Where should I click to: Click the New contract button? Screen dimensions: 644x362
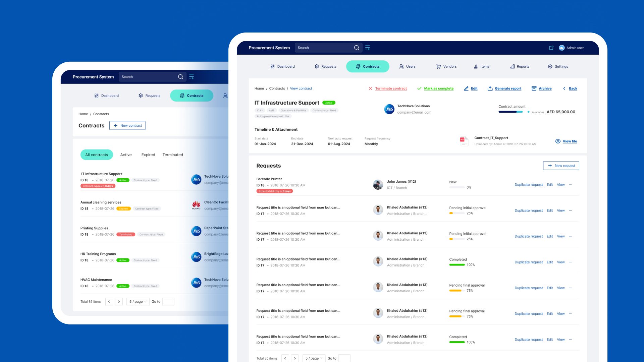(x=127, y=125)
